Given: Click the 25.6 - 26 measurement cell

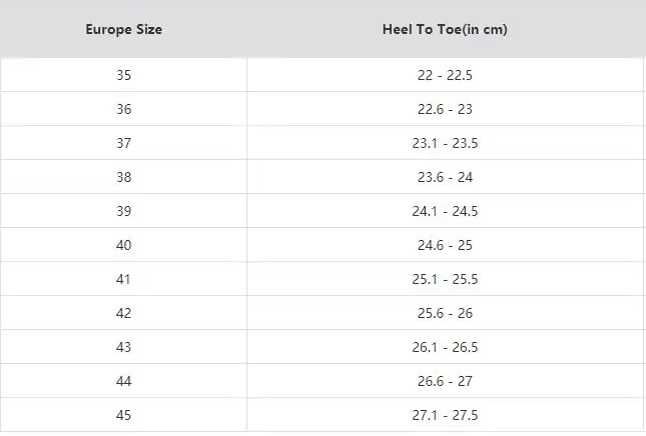Looking at the screenshot, I should pyautogui.click(x=444, y=313).
